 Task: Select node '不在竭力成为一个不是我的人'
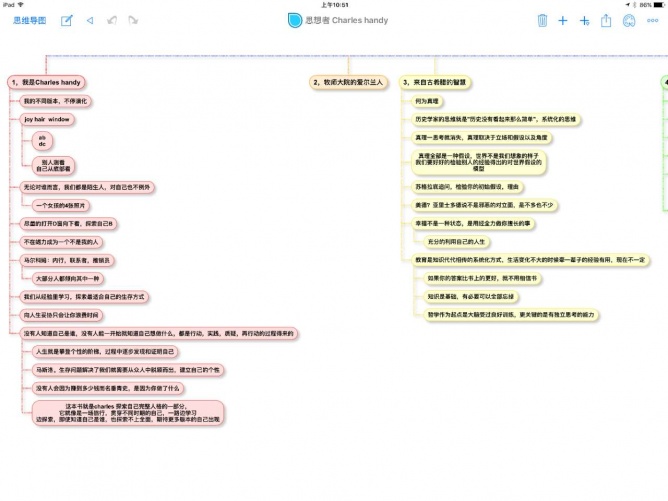[x=61, y=242]
